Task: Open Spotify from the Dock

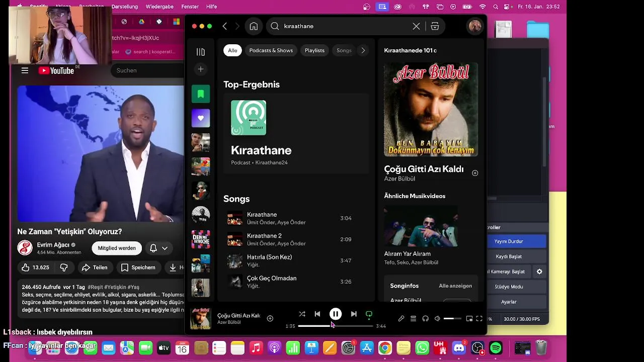Action: tap(496, 347)
